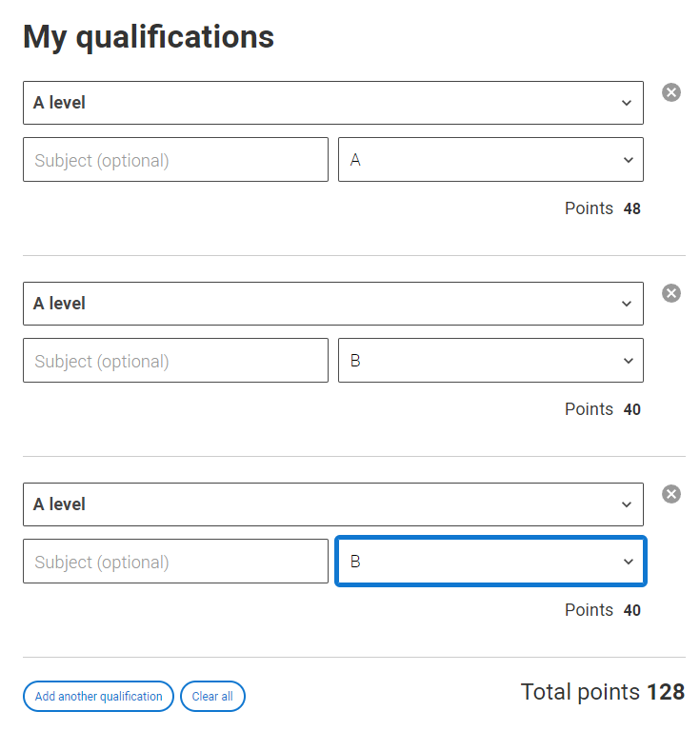Change the grade A dropdown selection
Viewport: 700px width, 731px height.
[490, 160]
